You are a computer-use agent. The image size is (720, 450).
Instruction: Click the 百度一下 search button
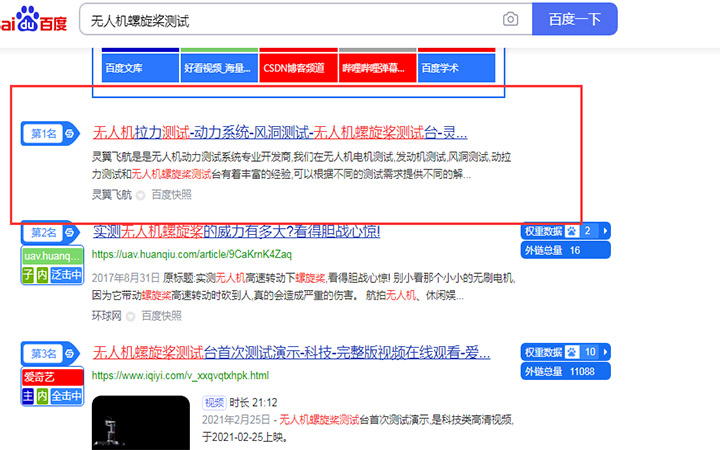(574, 19)
